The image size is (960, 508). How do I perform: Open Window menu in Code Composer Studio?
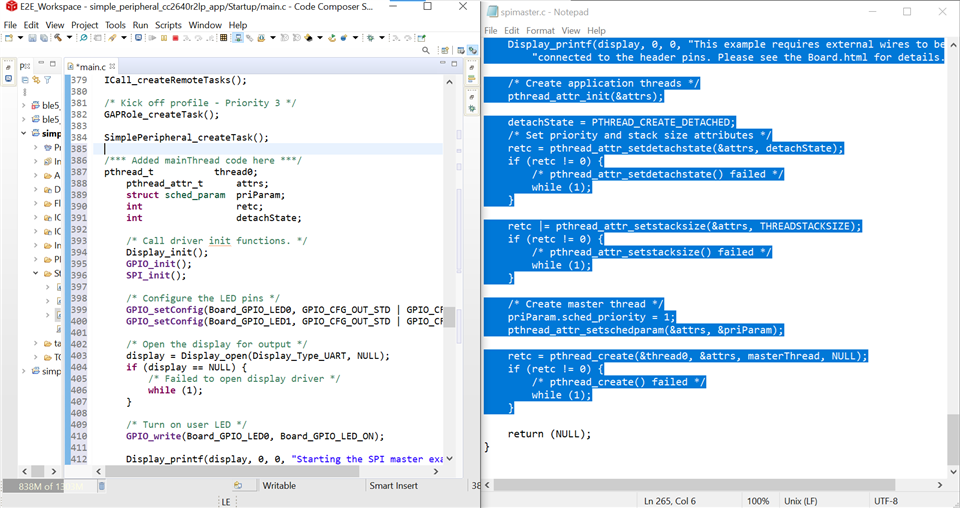point(205,25)
